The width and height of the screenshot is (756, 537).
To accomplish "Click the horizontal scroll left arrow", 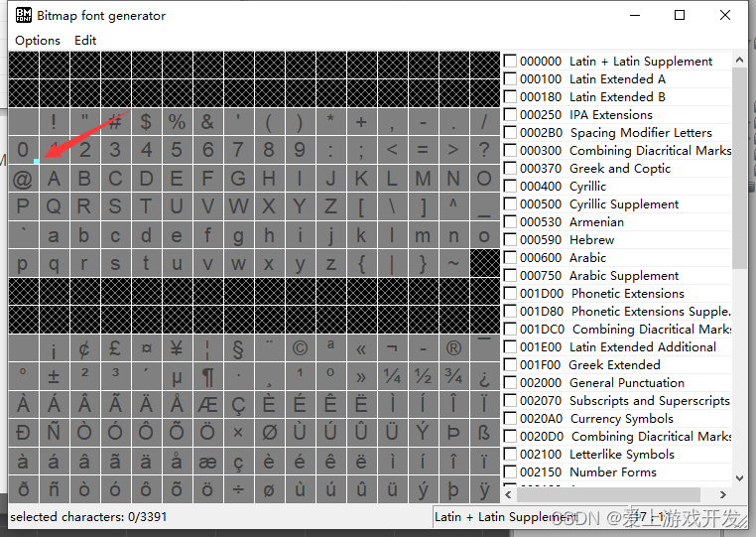I will pyautogui.click(x=508, y=494).
